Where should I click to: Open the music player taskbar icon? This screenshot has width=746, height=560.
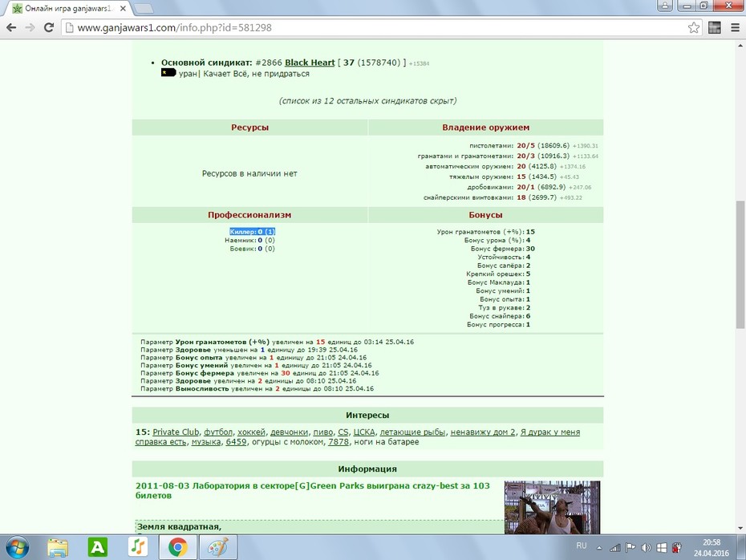click(137, 547)
